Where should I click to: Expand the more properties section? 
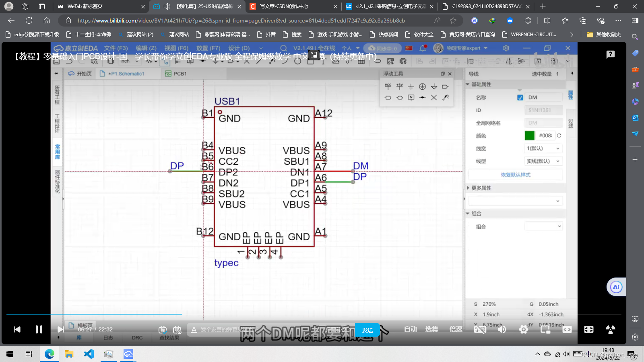click(468, 188)
